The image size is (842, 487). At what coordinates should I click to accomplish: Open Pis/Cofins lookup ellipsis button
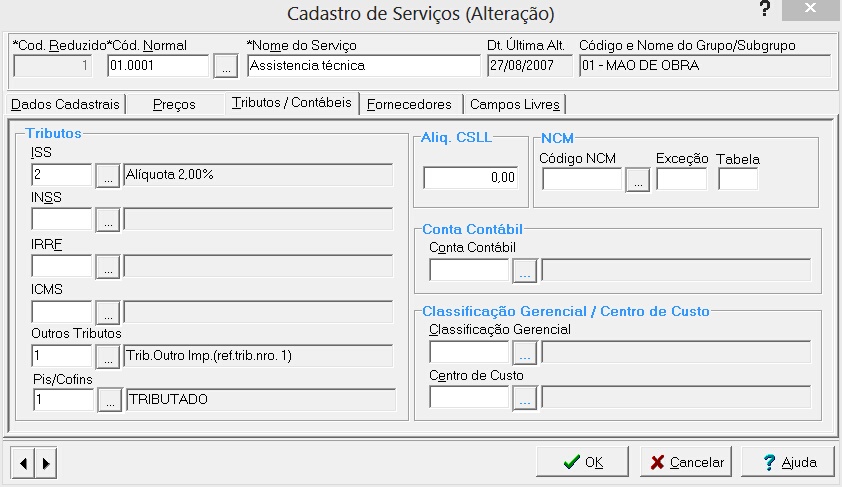[x=110, y=400]
